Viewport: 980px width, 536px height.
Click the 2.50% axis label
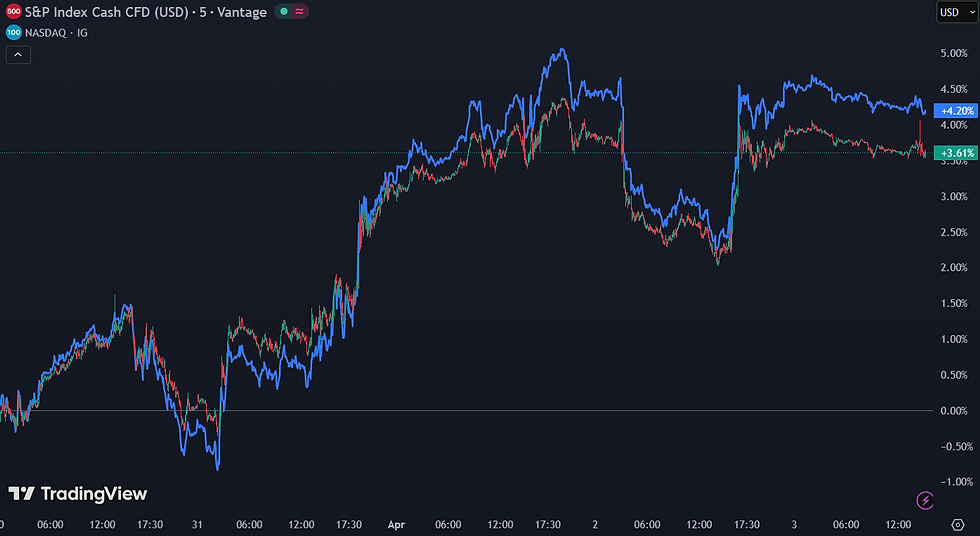click(x=954, y=232)
